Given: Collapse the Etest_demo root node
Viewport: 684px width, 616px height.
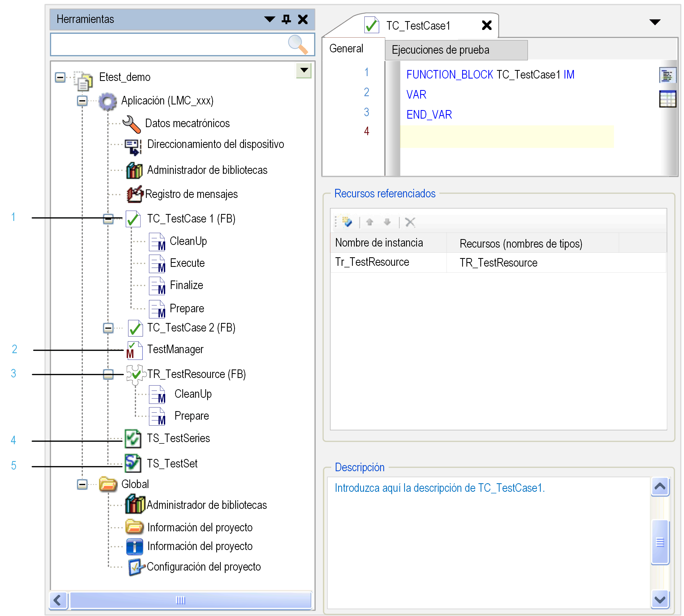Looking at the screenshot, I should click(60, 77).
